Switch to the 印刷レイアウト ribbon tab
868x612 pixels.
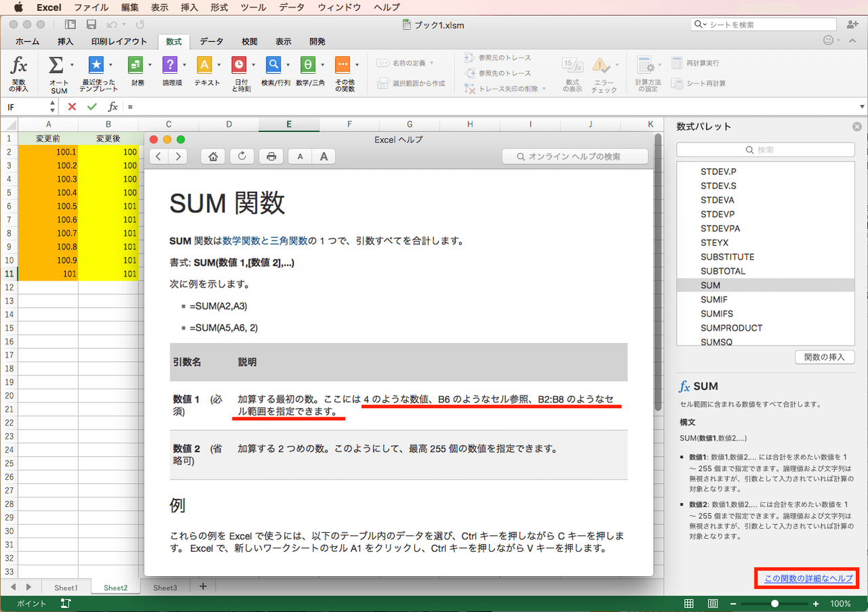pyautogui.click(x=119, y=41)
